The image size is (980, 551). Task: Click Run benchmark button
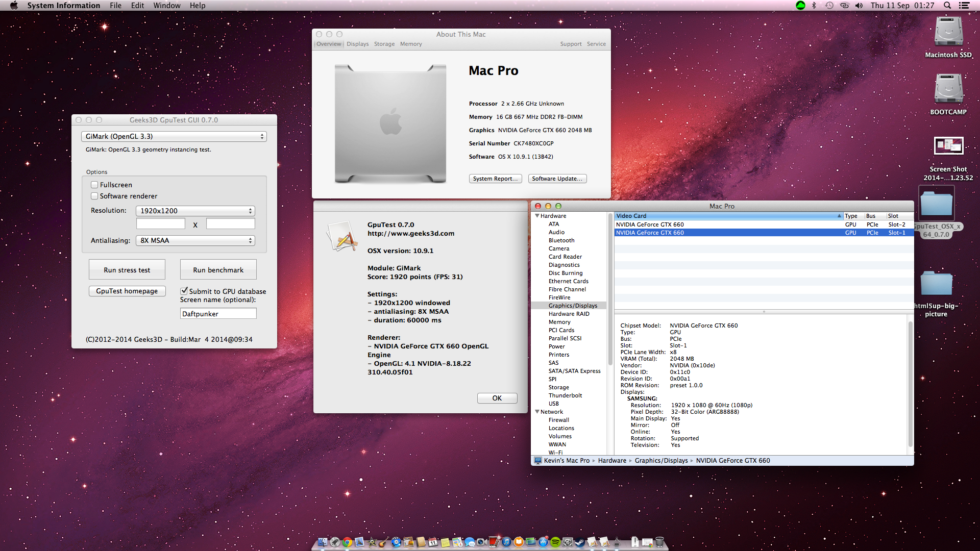click(x=218, y=269)
